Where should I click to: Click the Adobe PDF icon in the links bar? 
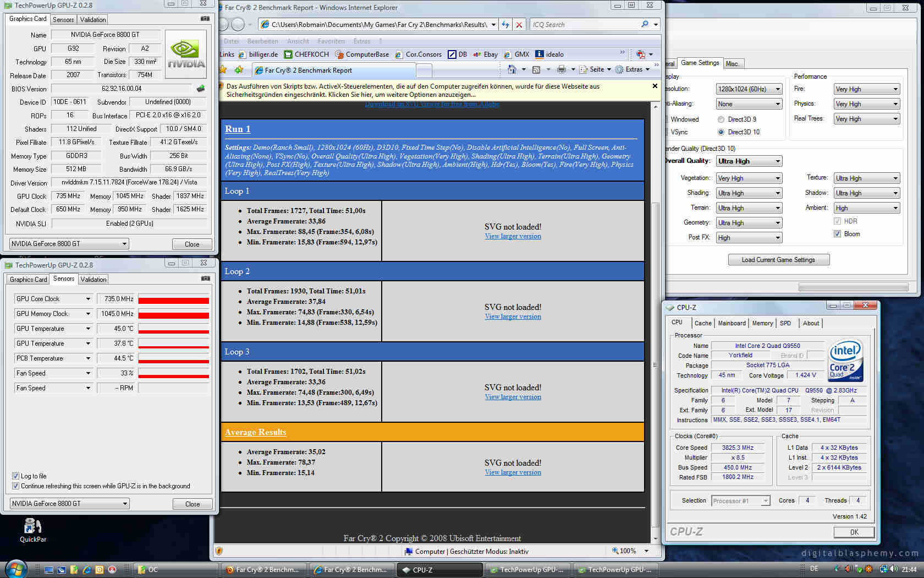coord(641,54)
